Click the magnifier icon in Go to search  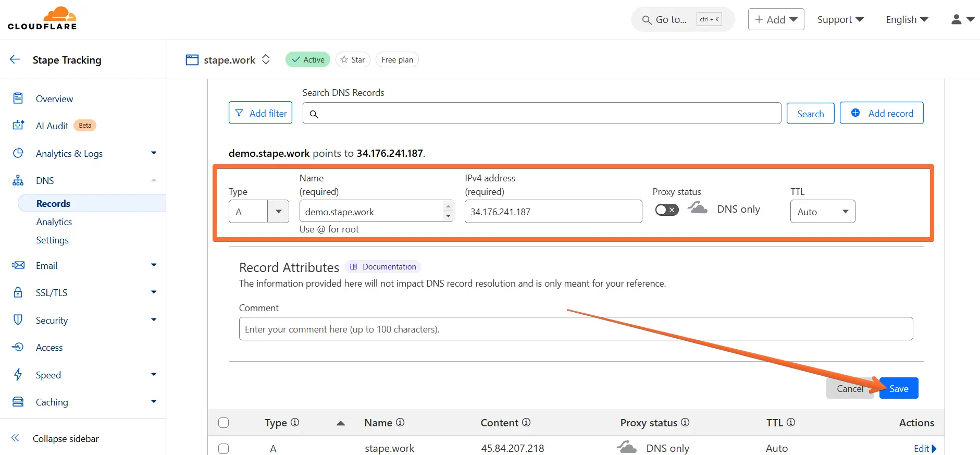[647, 20]
